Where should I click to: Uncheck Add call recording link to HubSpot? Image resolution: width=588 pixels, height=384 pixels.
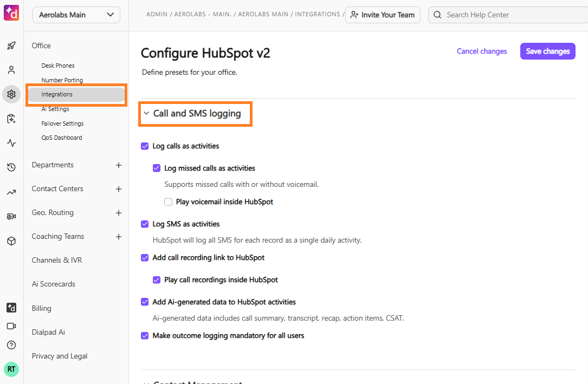145,258
